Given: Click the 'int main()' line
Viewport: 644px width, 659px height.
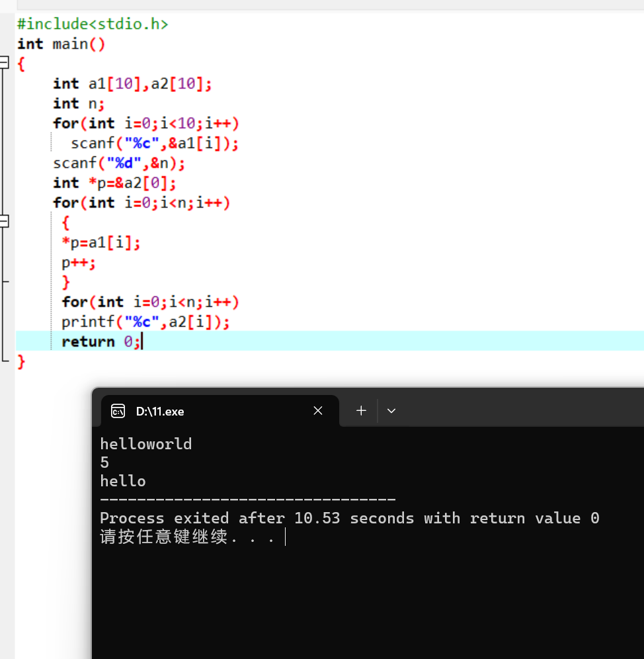Looking at the screenshot, I should click(x=61, y=44).
